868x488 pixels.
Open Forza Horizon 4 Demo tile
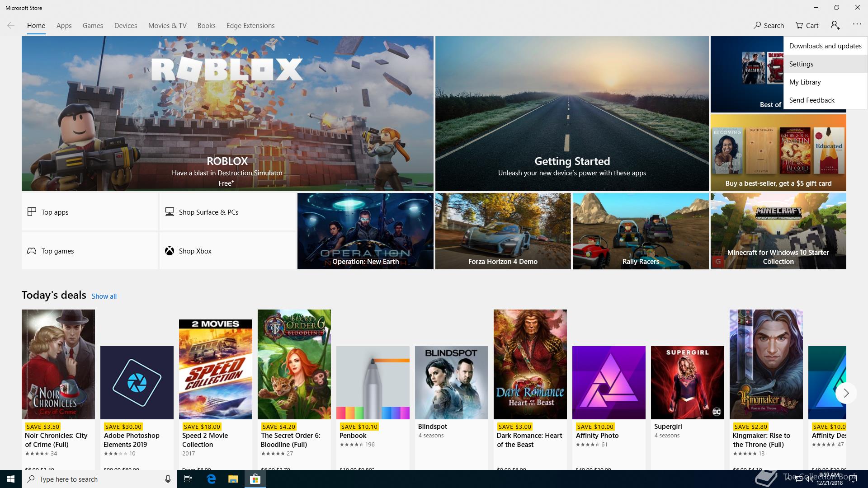pos(503,231)
